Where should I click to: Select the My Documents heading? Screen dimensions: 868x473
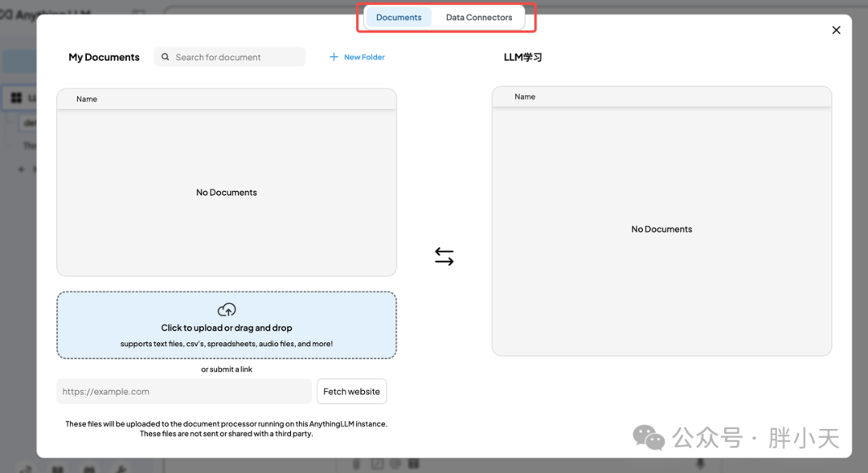pos(104,57)
